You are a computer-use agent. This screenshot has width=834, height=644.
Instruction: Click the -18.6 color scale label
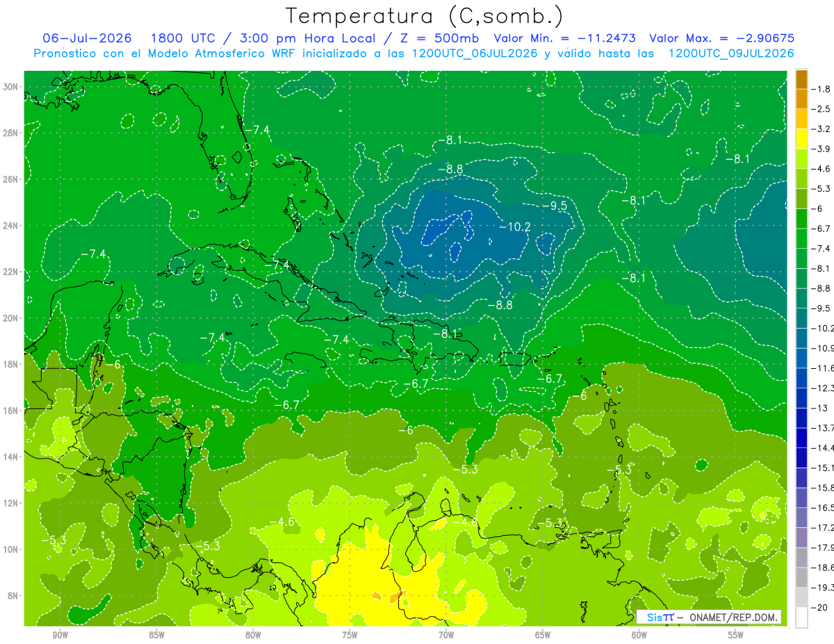822,568
